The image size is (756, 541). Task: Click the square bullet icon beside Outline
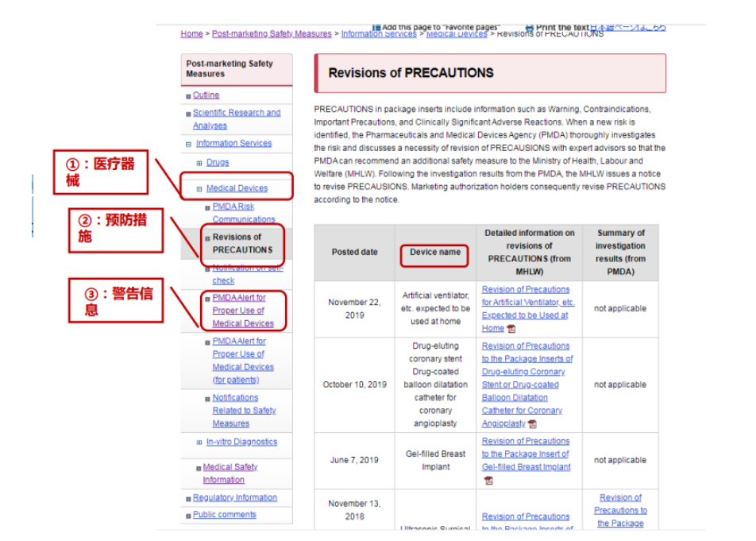click(189, 96)
